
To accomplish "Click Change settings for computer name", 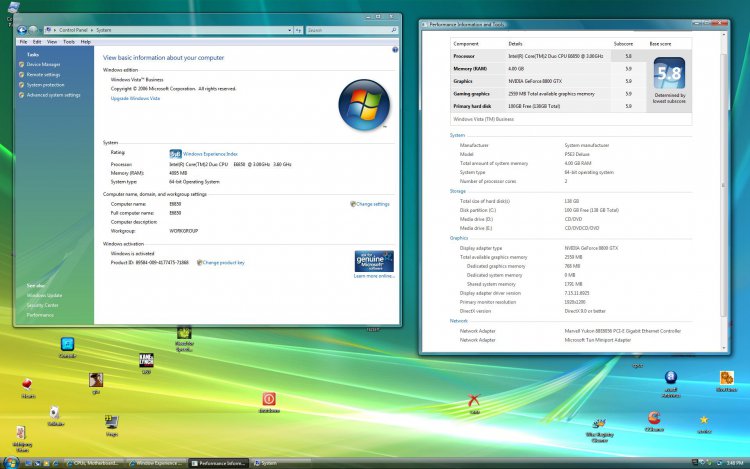I will [x=373, y=204].
